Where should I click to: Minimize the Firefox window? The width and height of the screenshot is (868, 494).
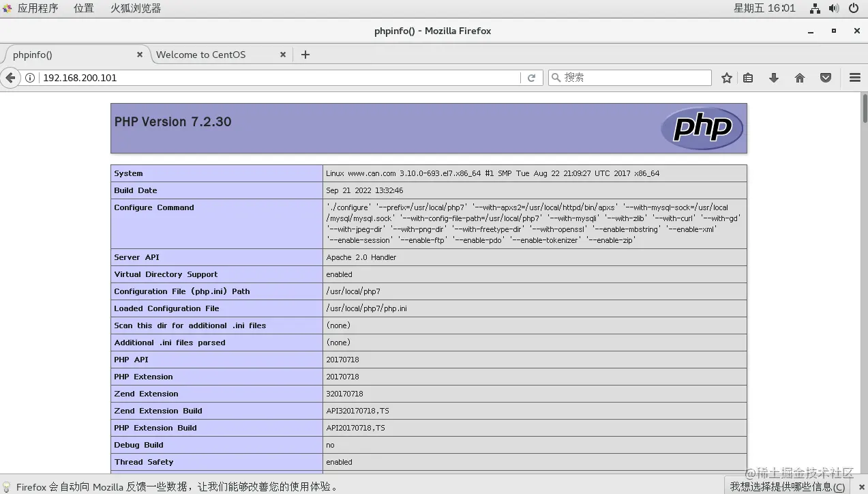click(811, 31)
